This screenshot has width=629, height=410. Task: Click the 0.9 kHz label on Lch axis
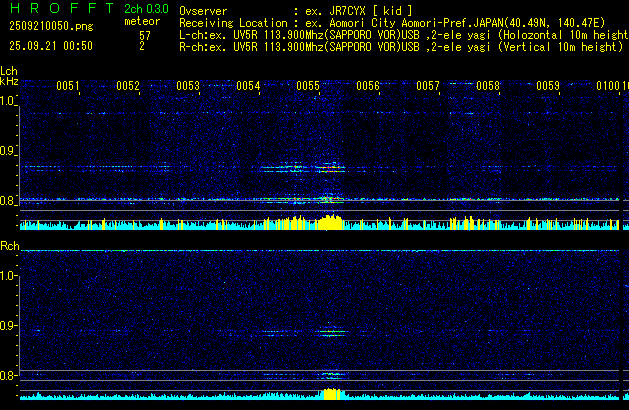pos(9,151)
